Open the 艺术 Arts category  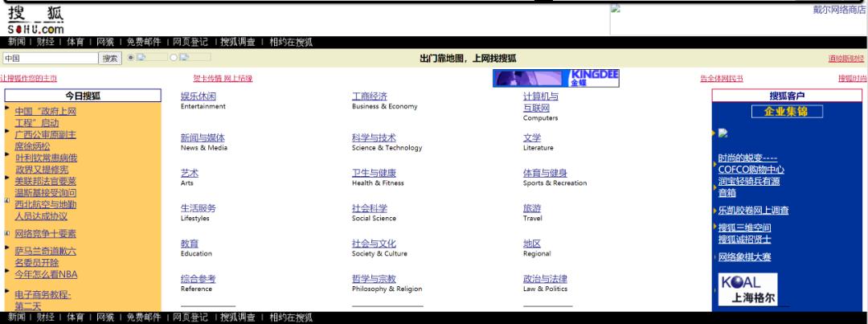click(190, 174)
